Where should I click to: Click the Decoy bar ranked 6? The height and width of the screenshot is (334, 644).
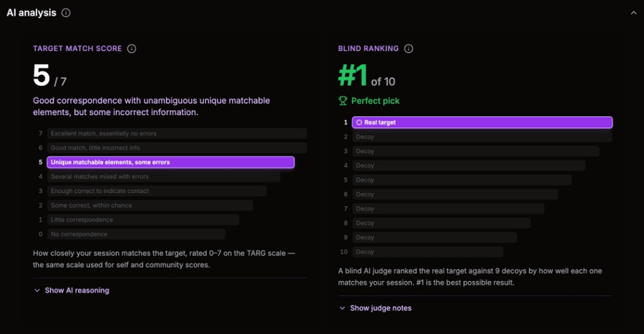point(455,194)
